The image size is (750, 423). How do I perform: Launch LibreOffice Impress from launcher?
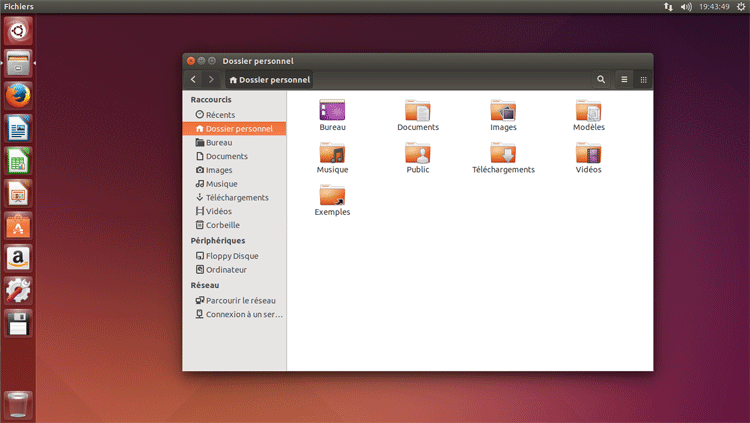[18, 193]
